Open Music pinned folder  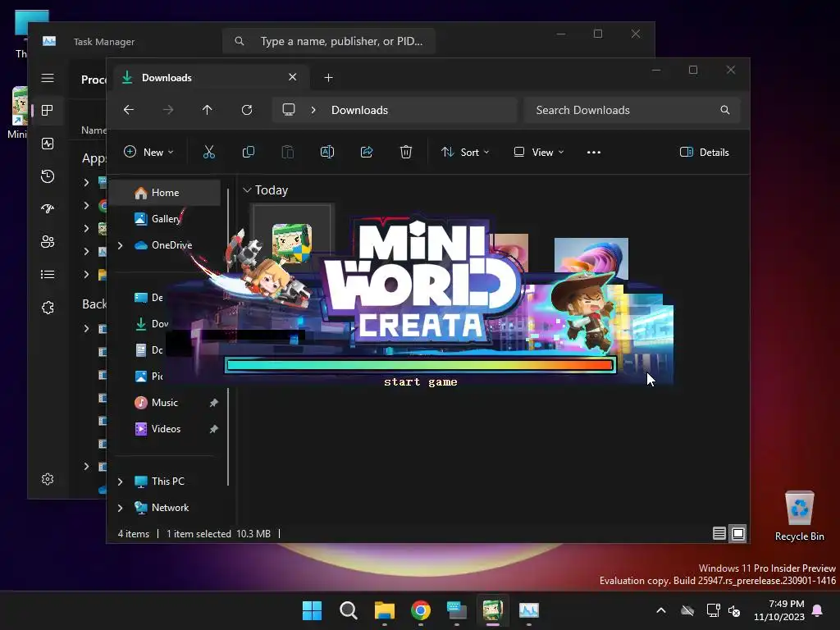tap(166, 402)
